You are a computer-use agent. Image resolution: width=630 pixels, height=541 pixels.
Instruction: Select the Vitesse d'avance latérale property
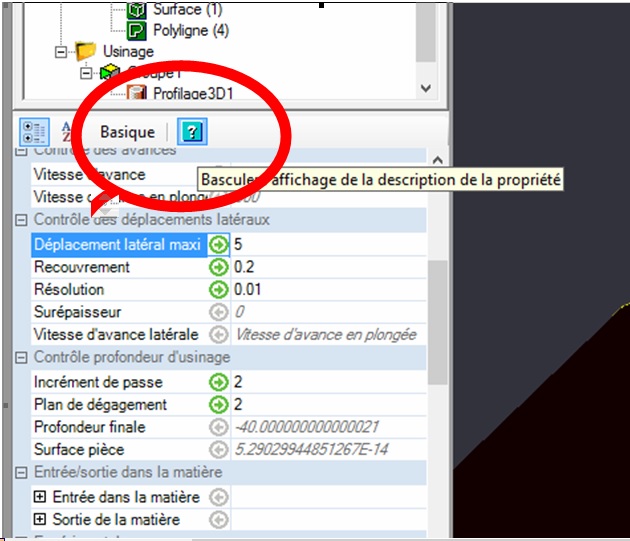[x=119, y=335]
